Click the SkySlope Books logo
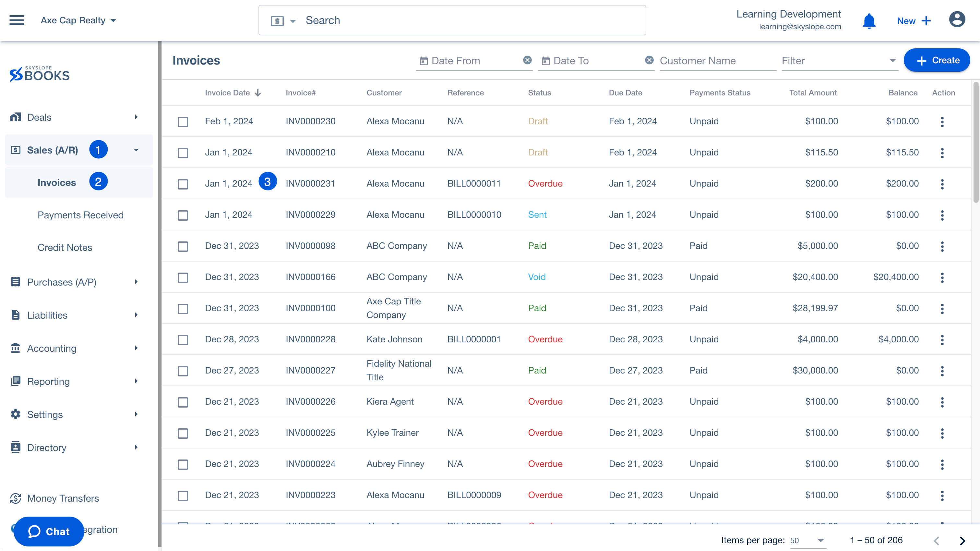Image resolution: width=980 pixels, height=551 pixels. pyautogui.click(x=40, y=74)
